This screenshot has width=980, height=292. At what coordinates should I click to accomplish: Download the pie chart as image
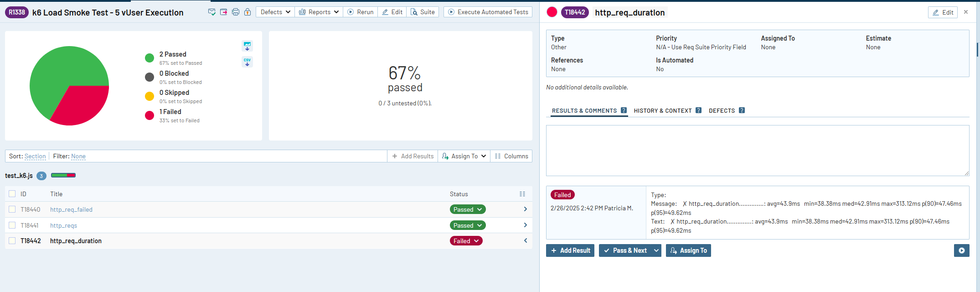pyautogui.click(x=247, y=46)
